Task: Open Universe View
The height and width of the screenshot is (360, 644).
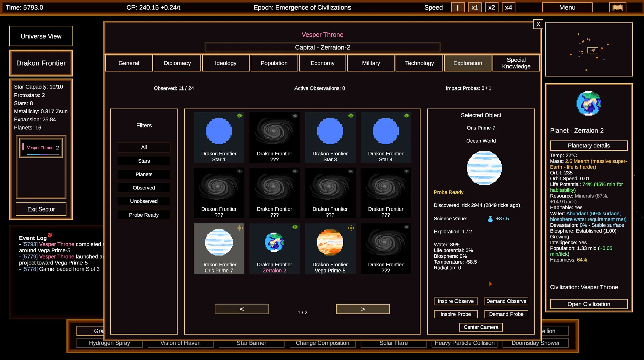Action: (41, 36)
